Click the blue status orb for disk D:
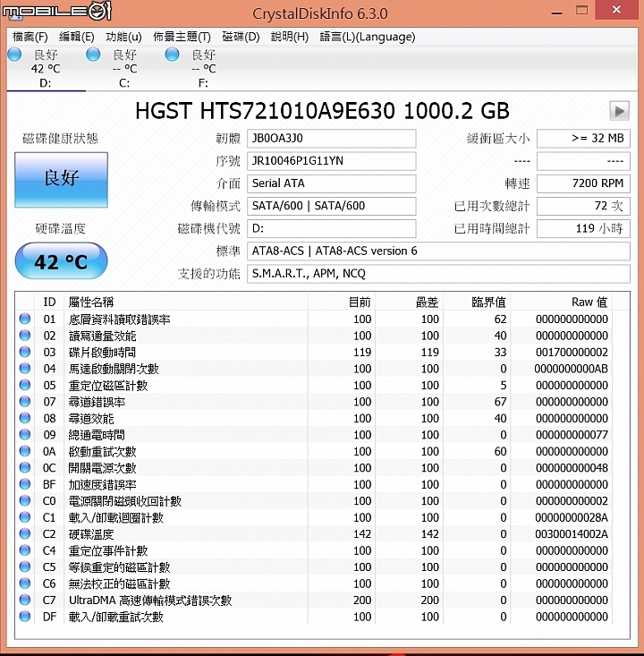644x656 pixels. (14, 55)
